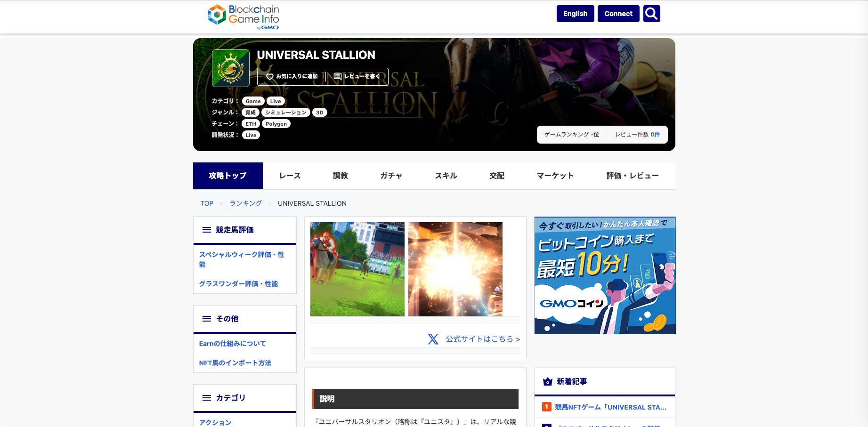Open Earnの仕組みについて link
This screenshot has height=427, width=868.
click(232, 344)
